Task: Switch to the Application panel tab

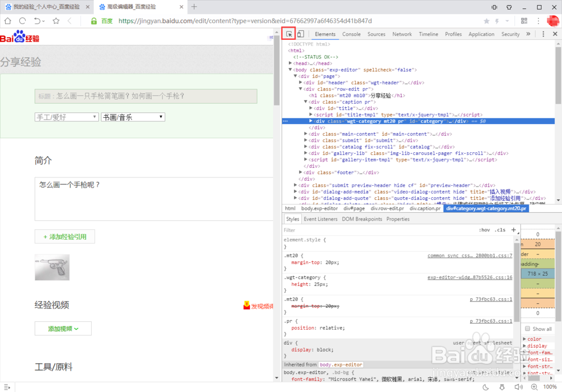Action: (x=482, y=34)
